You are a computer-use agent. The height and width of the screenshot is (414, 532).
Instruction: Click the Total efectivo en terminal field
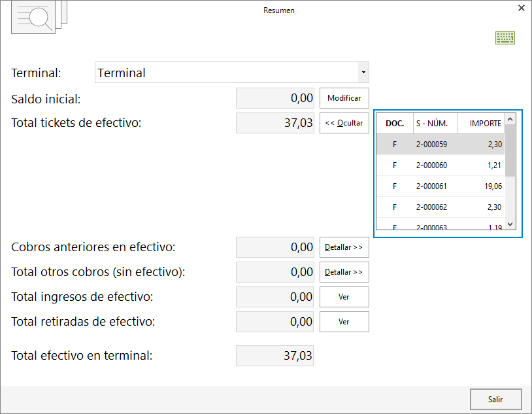click(x=274, y=356)
